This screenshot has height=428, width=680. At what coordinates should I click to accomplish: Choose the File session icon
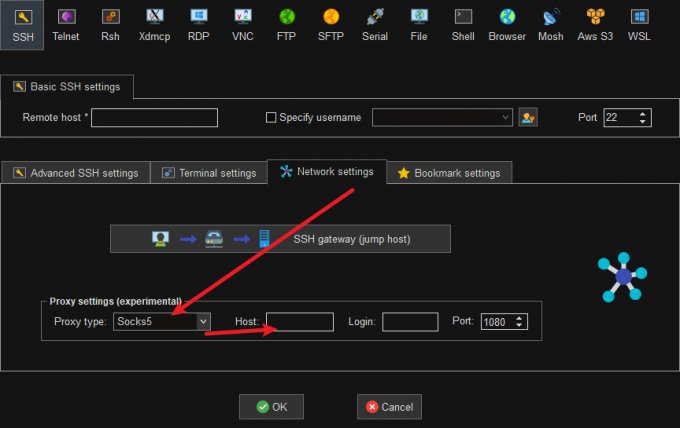point(419,25)
